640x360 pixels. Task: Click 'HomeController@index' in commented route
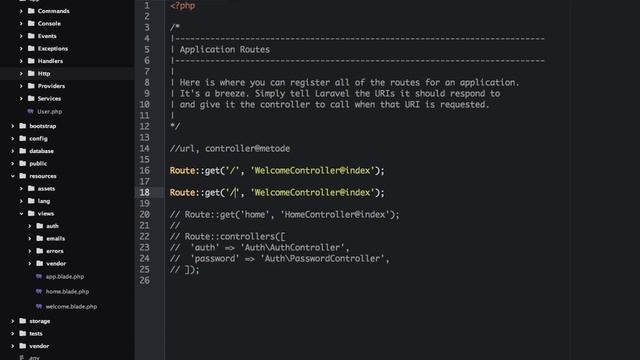pos(335,215)
